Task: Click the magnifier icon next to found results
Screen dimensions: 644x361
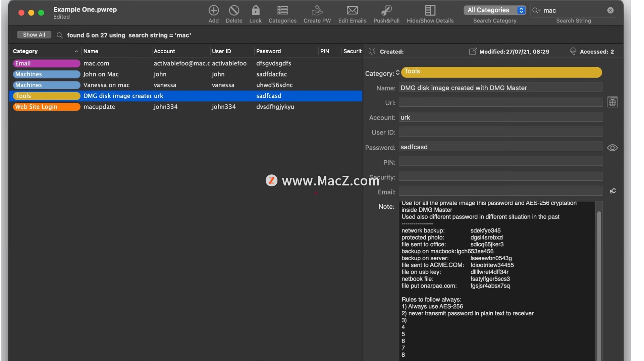Action: [x=60, y=35]
